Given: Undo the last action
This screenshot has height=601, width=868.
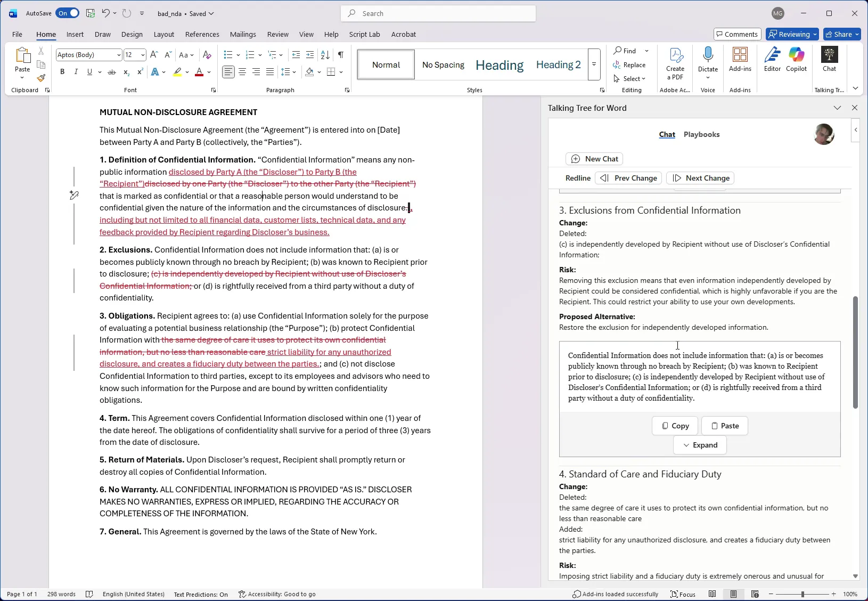Looking at the screenshot, I should tap(105, 13).
